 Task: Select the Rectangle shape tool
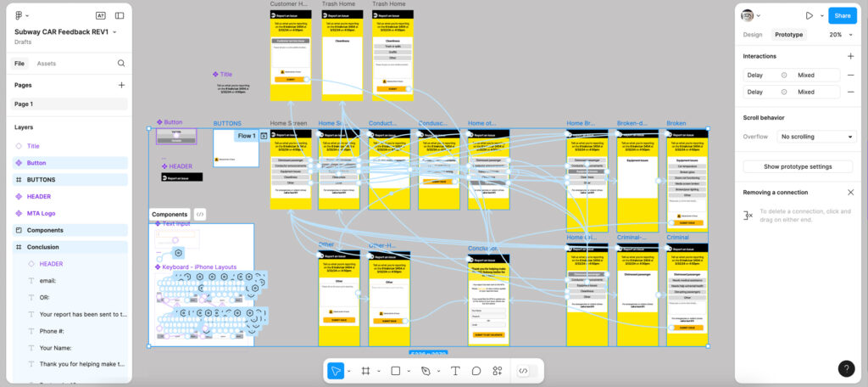(x=395, y=371)
